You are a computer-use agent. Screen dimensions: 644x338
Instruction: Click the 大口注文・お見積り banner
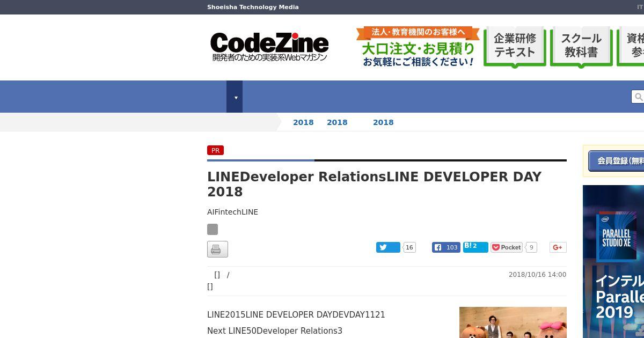[418, 47]
